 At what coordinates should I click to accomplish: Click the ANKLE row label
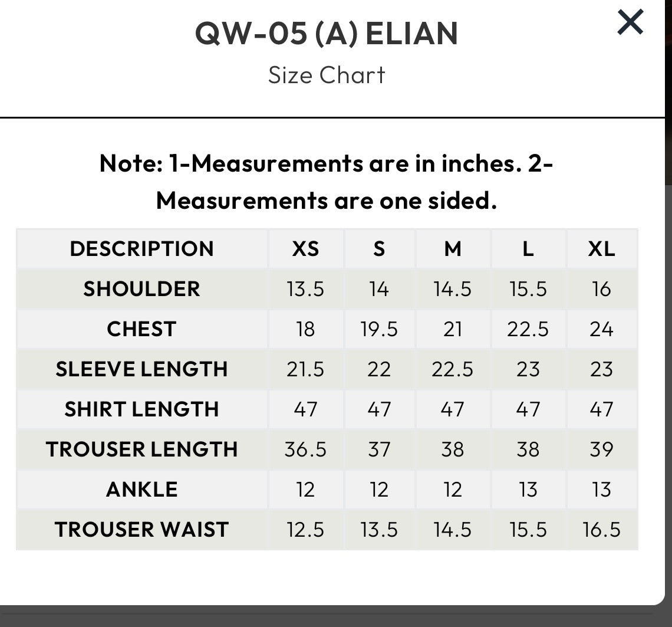point(141,490)
